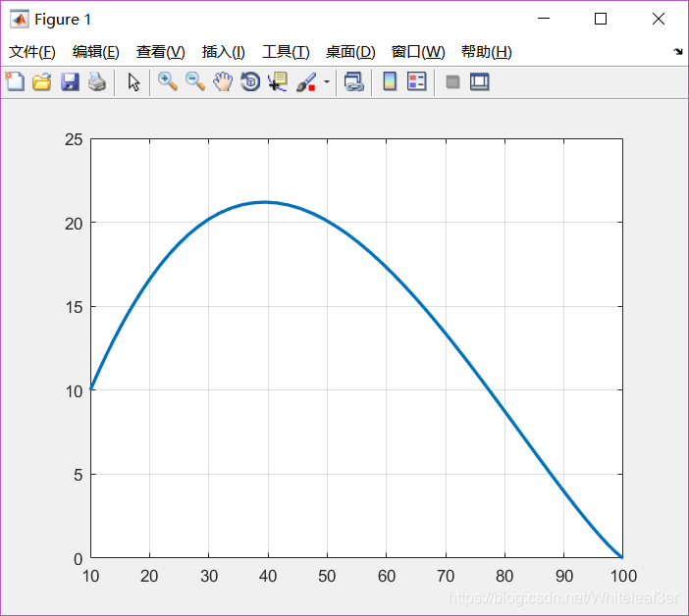Close the Figure 1 window

pyautogui.click(x=659, y=19)
